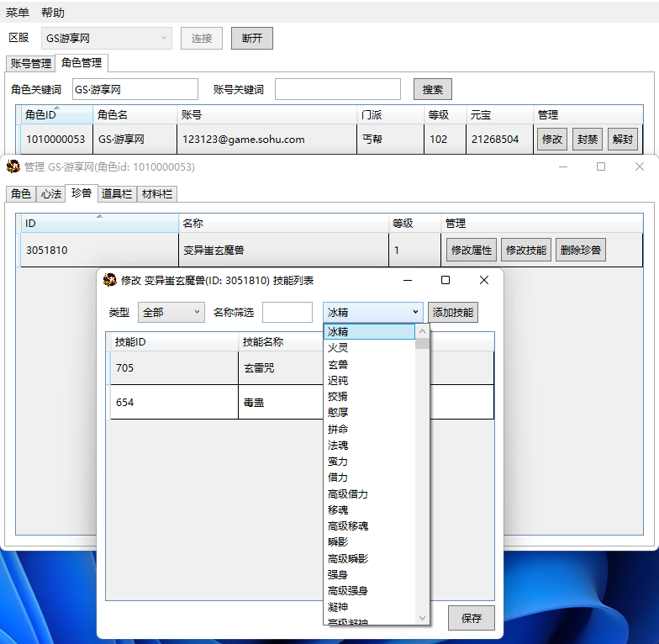Click the app icon in the 修改 skill window title

click(x=109, y=280)
